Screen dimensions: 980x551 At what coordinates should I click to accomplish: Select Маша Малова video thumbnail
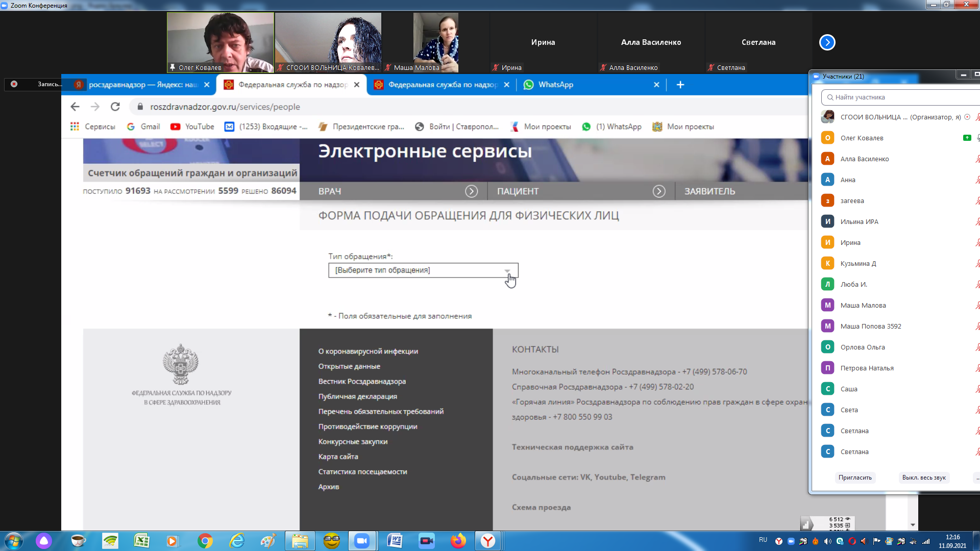click(x=435, y=42)
